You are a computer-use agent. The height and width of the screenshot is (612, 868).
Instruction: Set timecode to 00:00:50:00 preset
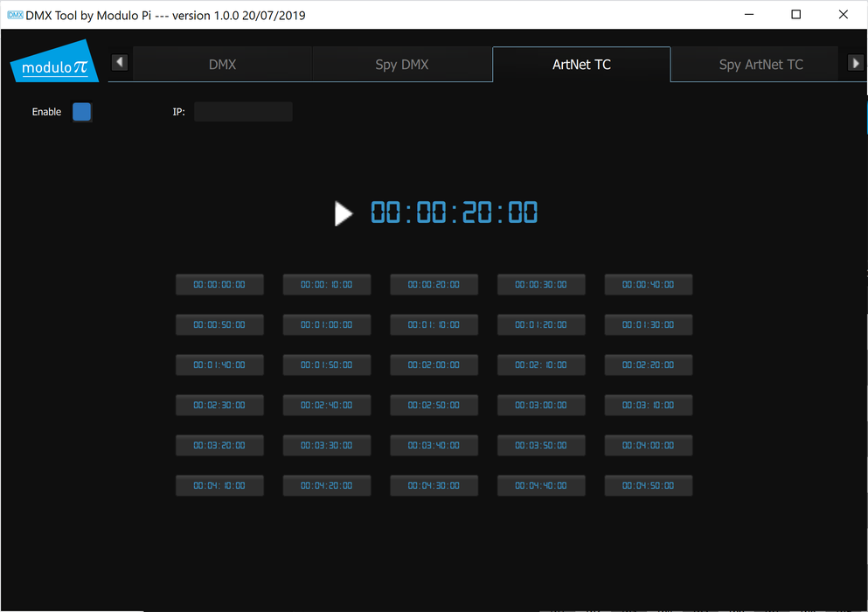(219, 324)
